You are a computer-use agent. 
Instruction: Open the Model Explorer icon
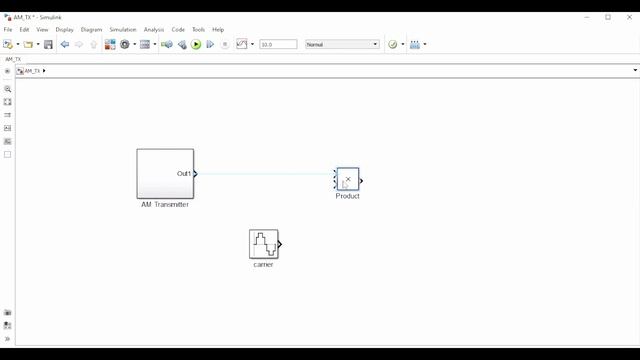click(x=145, y=44)
